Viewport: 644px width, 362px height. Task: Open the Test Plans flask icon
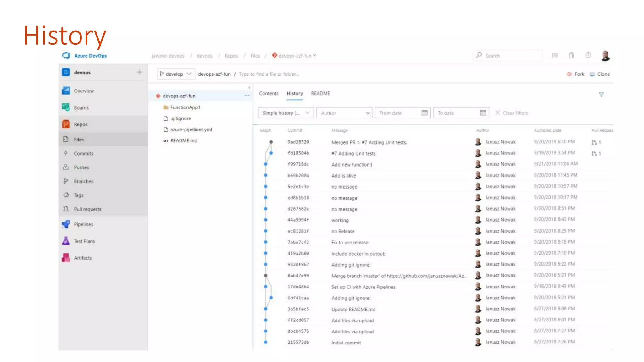[66, 241]
